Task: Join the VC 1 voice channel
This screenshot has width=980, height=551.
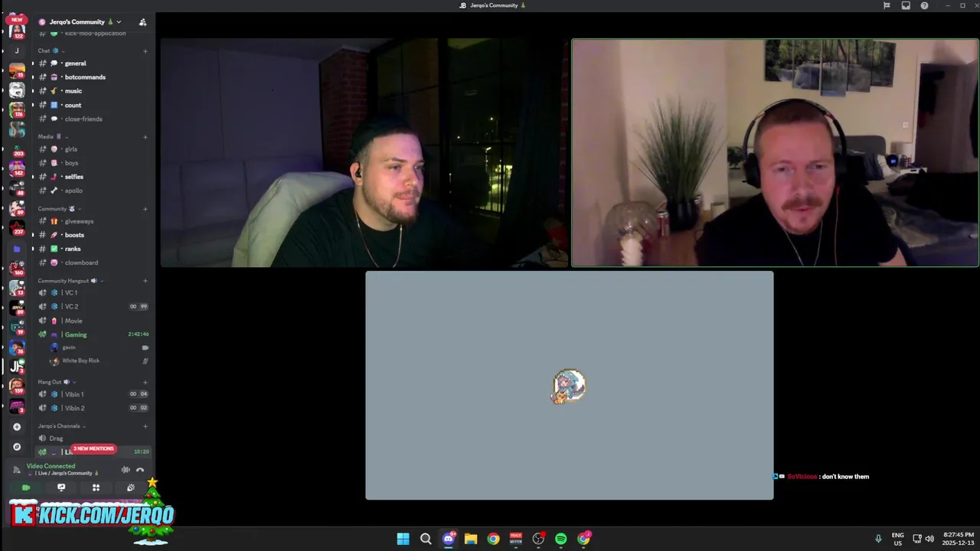Action: tap(92, 292)
